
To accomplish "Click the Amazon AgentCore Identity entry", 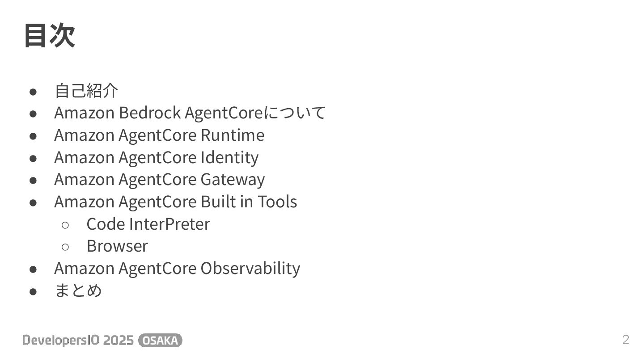I will tap(157, 157).
